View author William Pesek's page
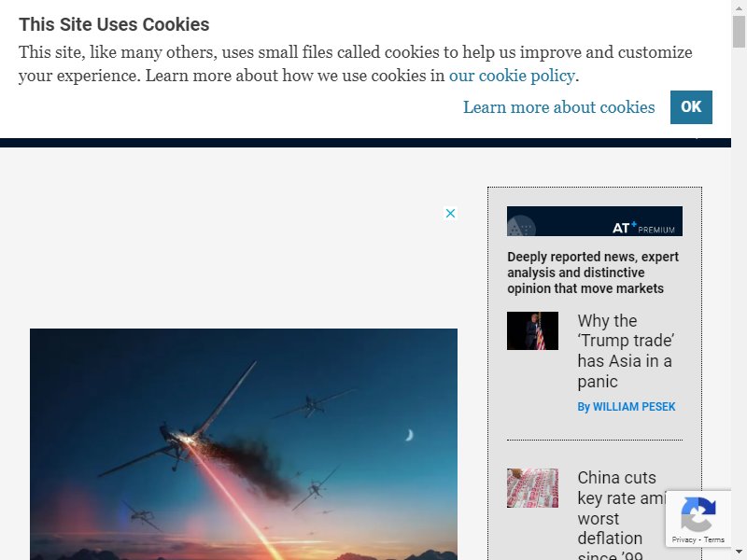 626,407
